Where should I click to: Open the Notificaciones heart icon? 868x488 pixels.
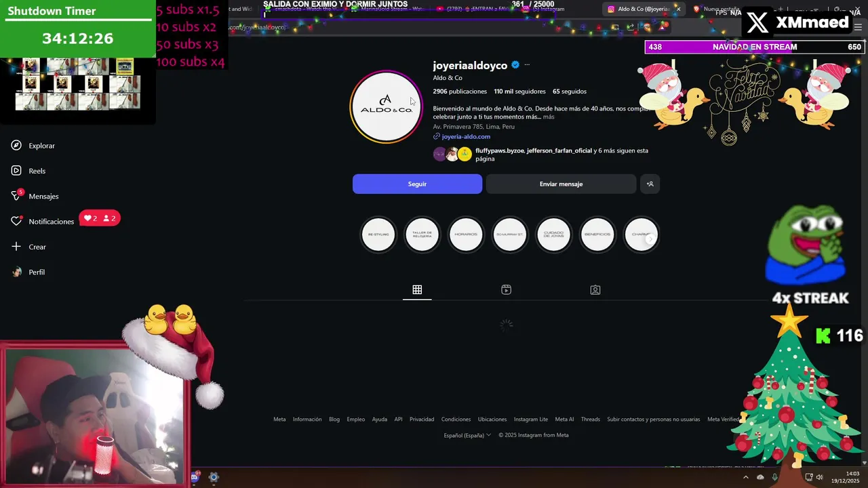[x=16, y=221]
